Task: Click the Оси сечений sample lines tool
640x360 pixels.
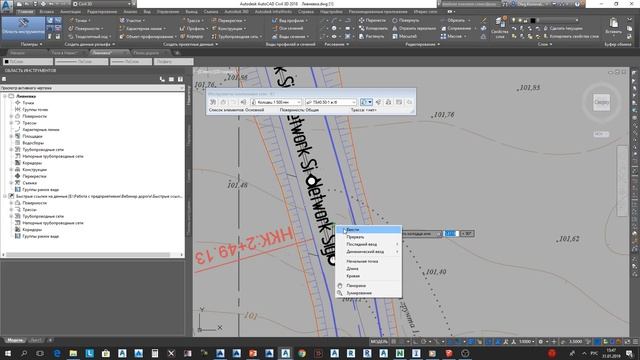Action: coord(288,29)
